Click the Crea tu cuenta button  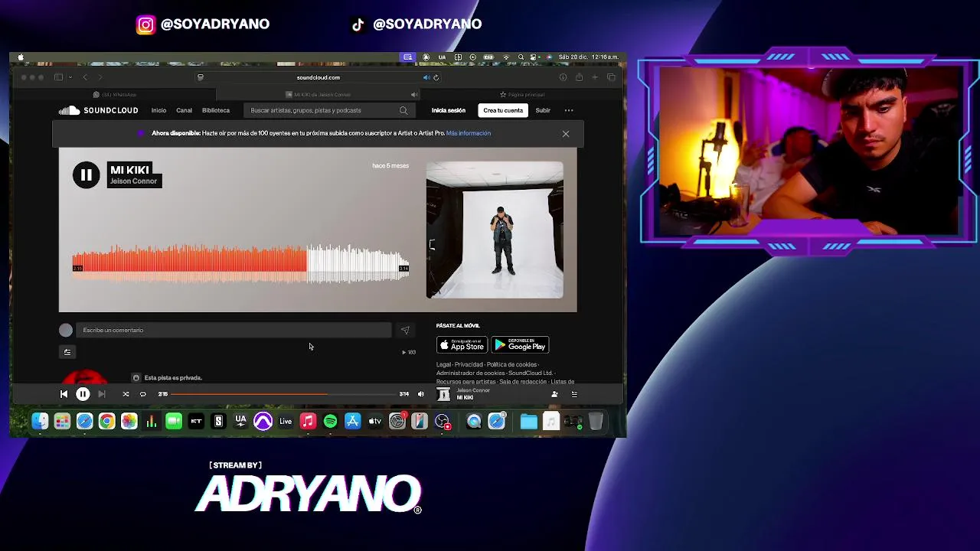point(503,110)
